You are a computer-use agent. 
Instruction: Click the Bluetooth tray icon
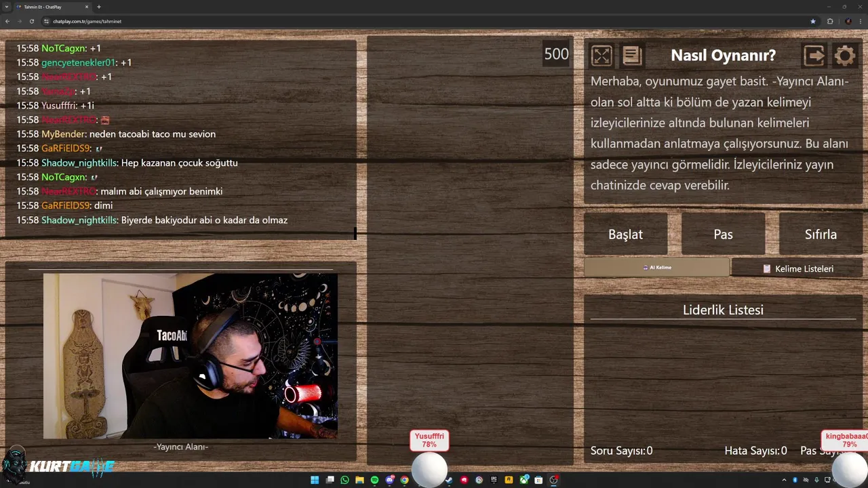point(795,480)
